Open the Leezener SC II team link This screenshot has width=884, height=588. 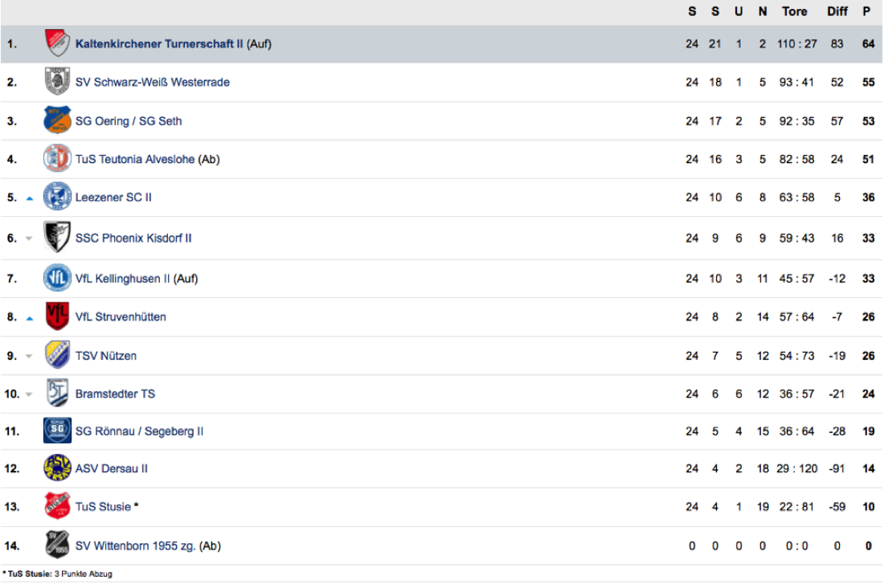coord(113,198)
